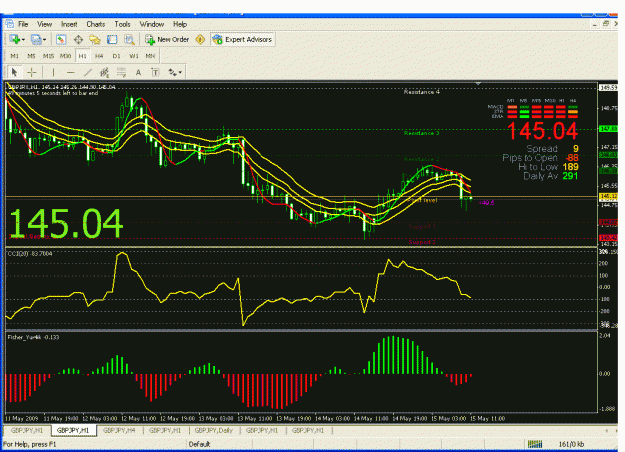Viewport: 625px width, 452px height.
Task: Select the Cursor arrow tool
Action: click(14, 72)
